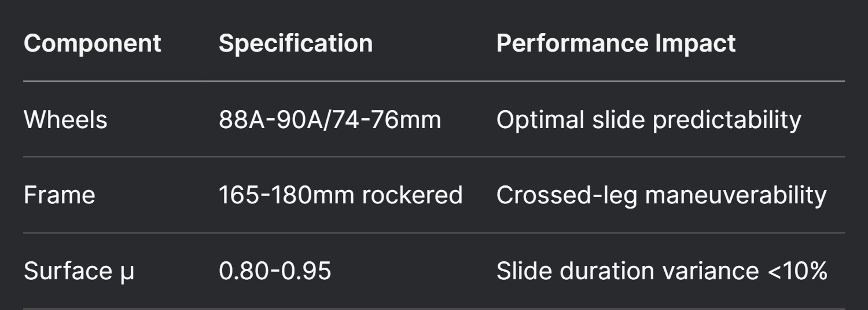Click Optimal slide predictability text
The image size is (868, 310).
[649, 120]
